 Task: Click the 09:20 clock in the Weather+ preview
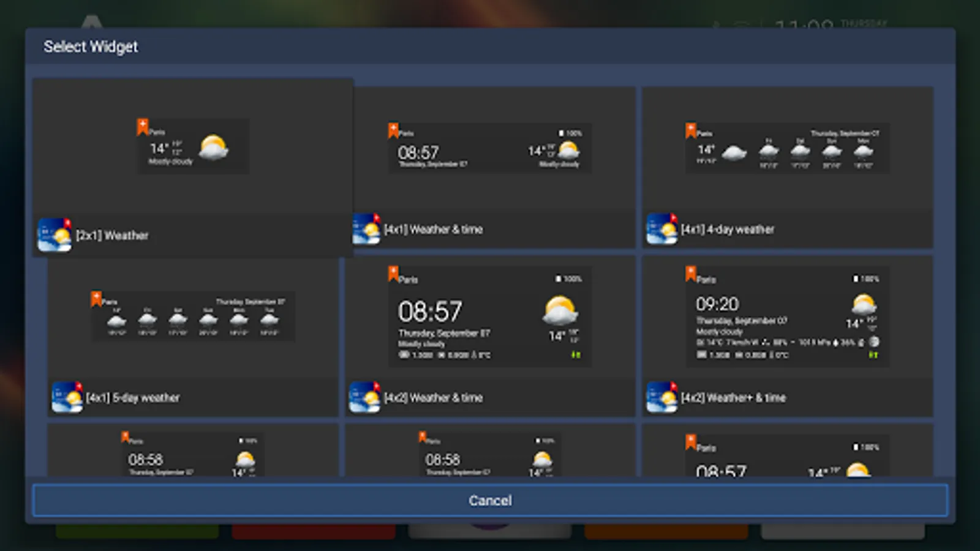point(717,304)
